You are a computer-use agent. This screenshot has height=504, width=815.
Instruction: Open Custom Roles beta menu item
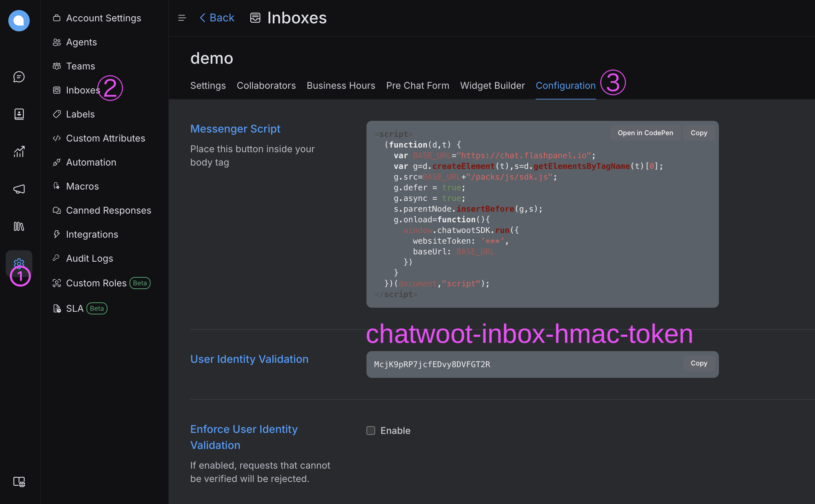coord(96,283)
